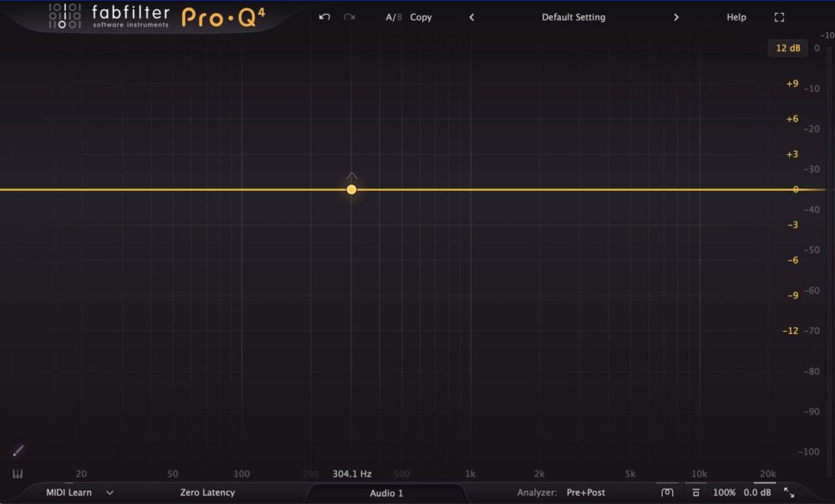Image resolution: width=835 pixels, height=504 pixels.
Task: Click the Undo arrow icon
Action: coord(325,17)
